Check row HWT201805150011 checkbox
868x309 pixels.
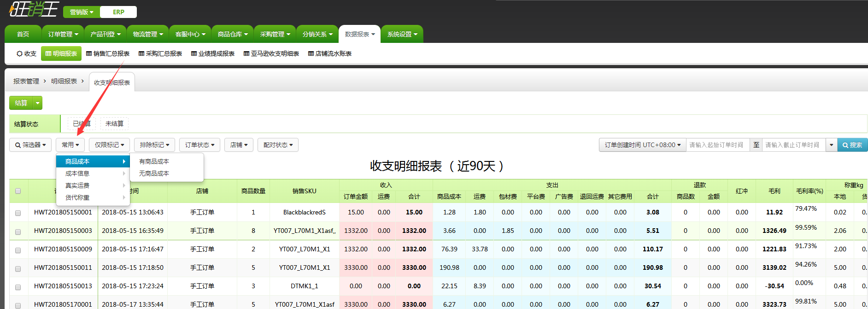tap(18, 268)
